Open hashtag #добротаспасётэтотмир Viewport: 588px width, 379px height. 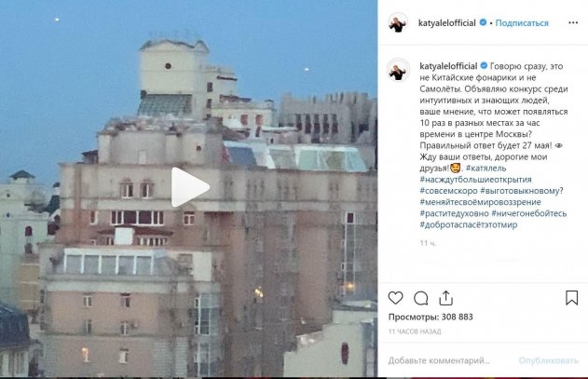click(x=469, y=224)
